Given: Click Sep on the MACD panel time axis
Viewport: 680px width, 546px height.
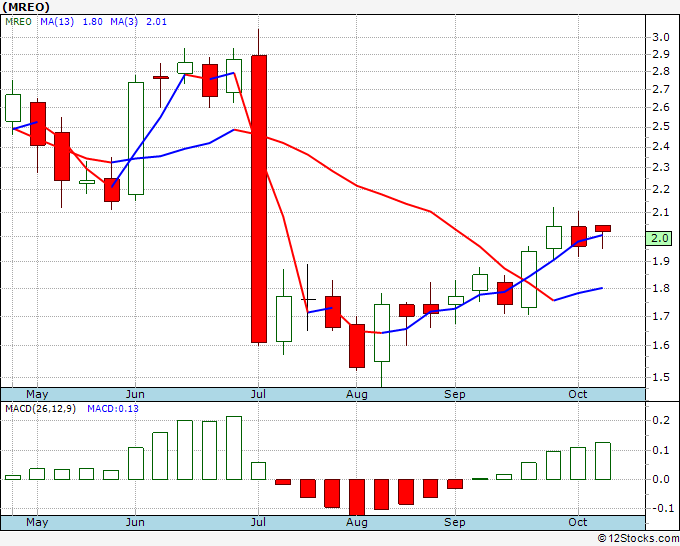Looking at the screenshot, I should 454,522.
